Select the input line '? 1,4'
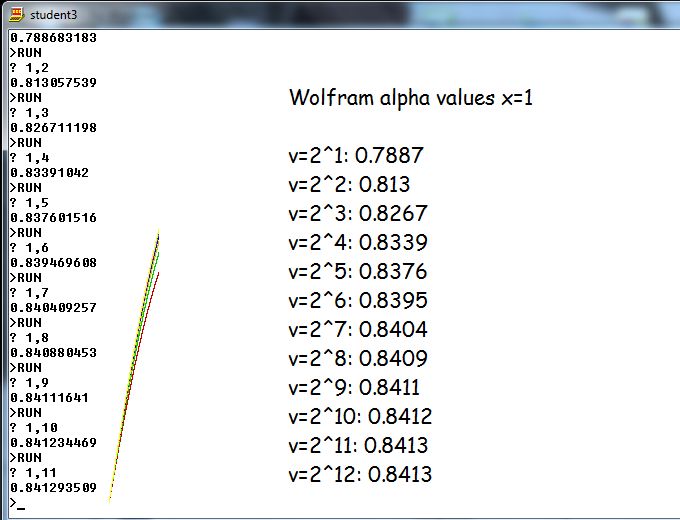 [x=29, y=158]
